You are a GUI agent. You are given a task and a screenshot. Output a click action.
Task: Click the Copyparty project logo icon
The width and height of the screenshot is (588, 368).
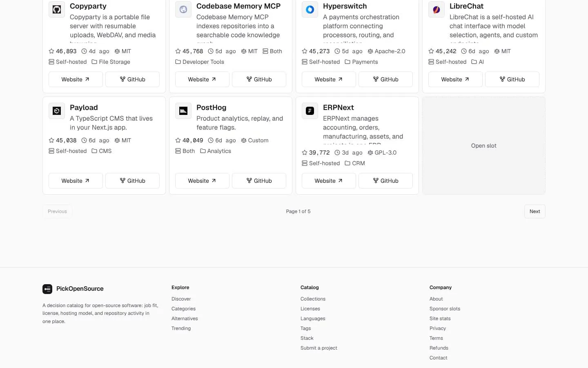(57, 9)
